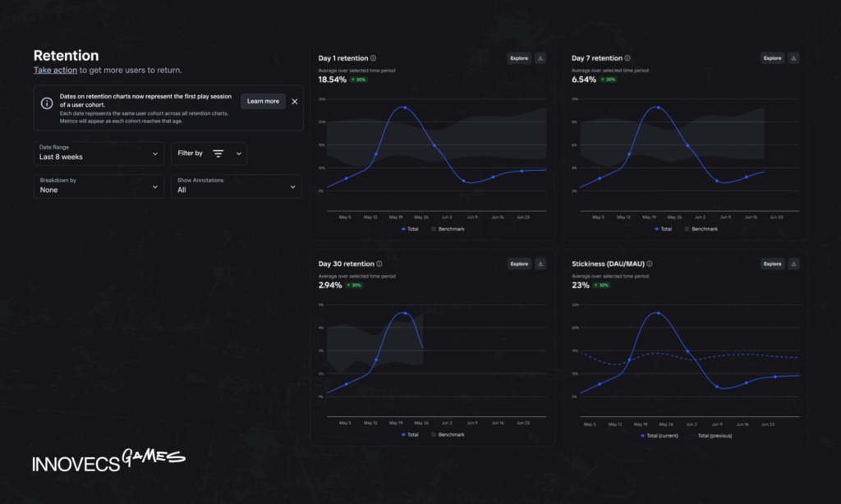Open the Filter by dropdown
The image size is (841, 504).
tap(209, 153)
